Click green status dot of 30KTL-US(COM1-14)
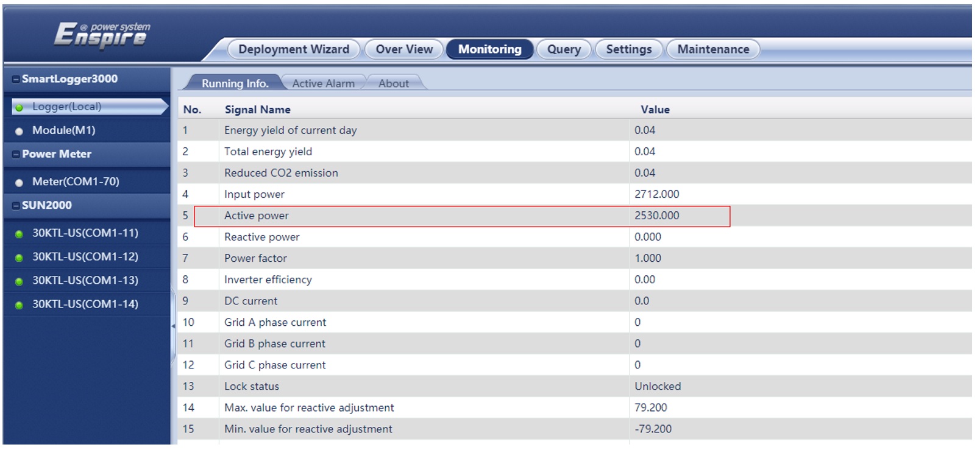This screenshot has height=450, width=980. (x=19, y=305)
